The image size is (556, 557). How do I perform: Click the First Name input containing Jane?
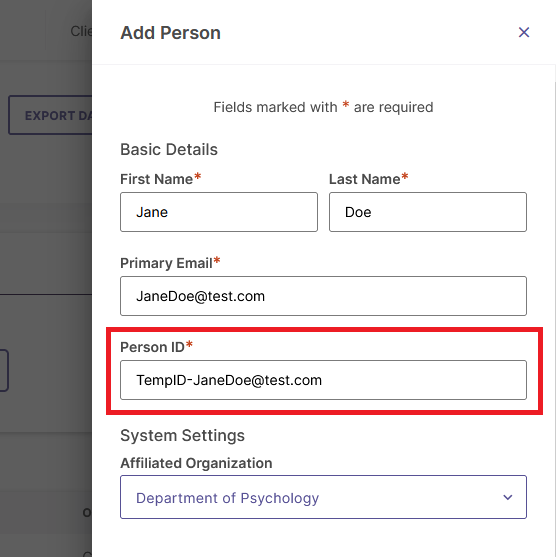pos(219,212)
